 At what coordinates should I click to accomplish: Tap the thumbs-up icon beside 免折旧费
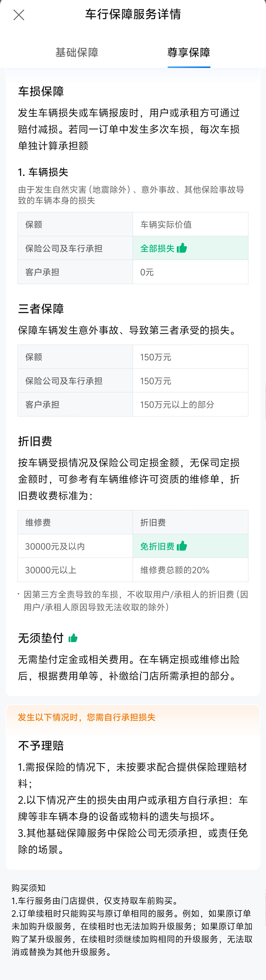tap(182, 546)
